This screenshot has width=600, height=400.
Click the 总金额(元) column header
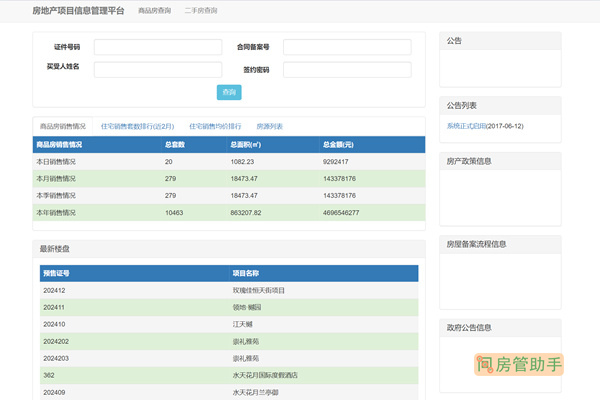click(338, 145)
